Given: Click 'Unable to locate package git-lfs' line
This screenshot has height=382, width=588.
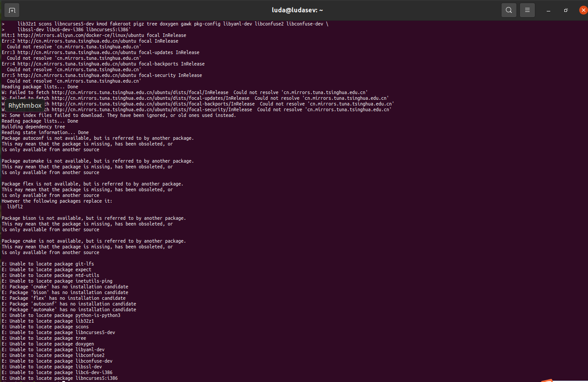Looking at the screenshot, I should [48, 264].
